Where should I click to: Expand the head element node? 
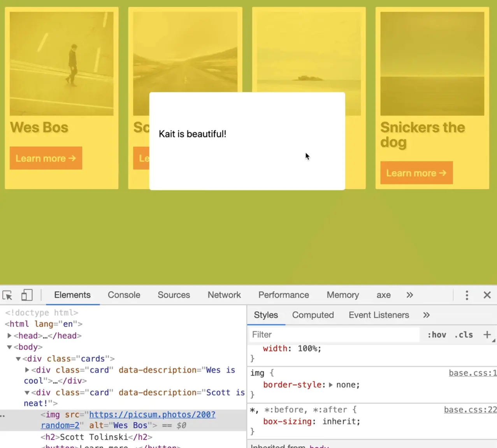pos(9,336)
